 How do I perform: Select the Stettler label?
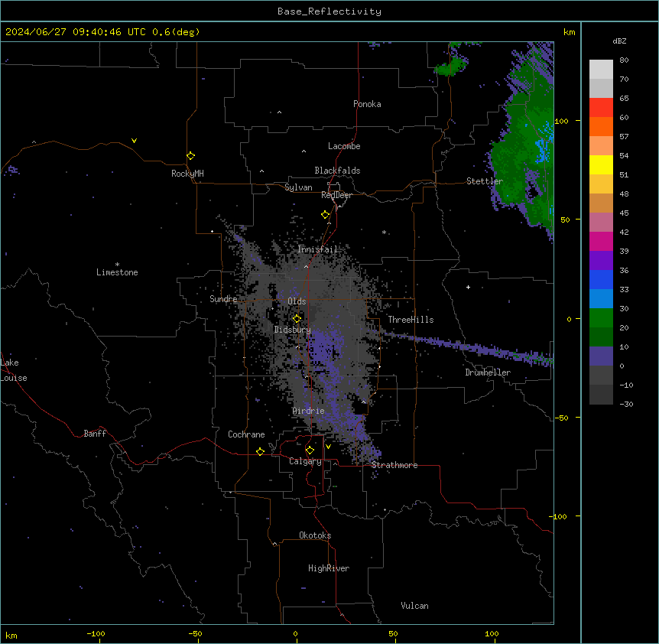pos(484,181)
